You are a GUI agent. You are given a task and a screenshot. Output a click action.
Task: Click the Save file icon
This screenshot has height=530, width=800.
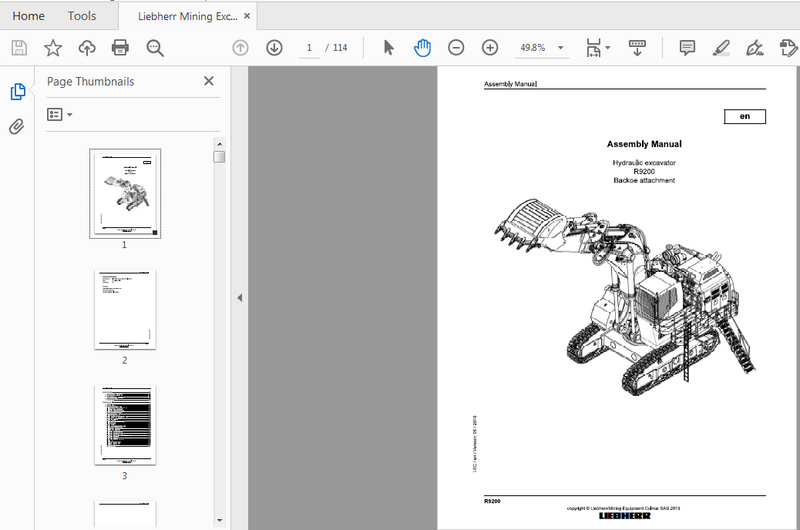coord(19,47)
